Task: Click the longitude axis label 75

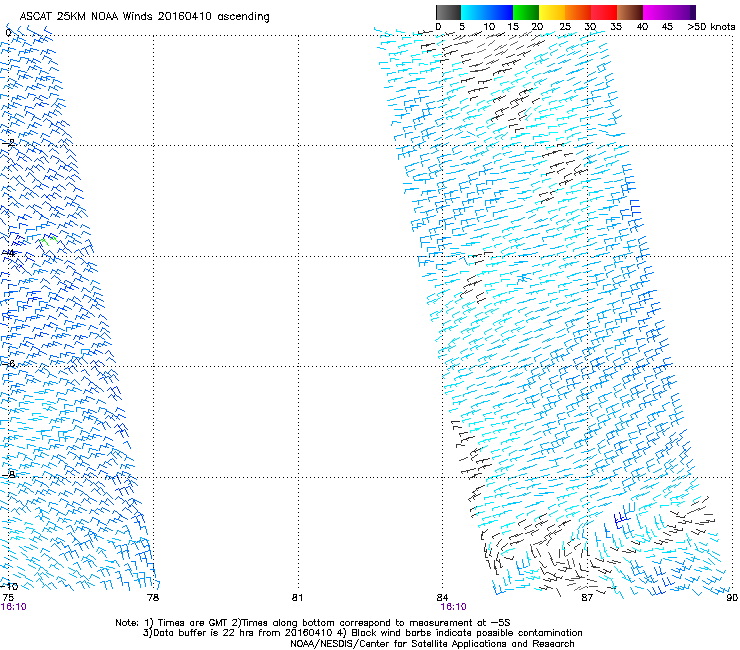Action: 8,598
